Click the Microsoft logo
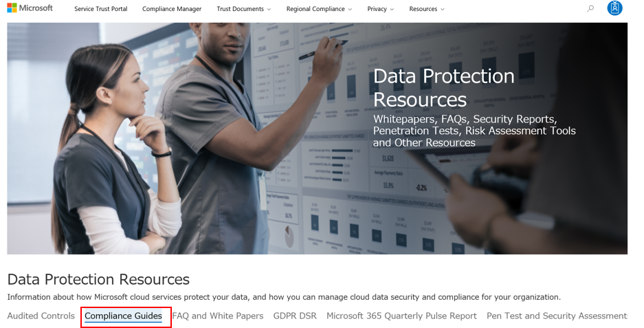 30,8
